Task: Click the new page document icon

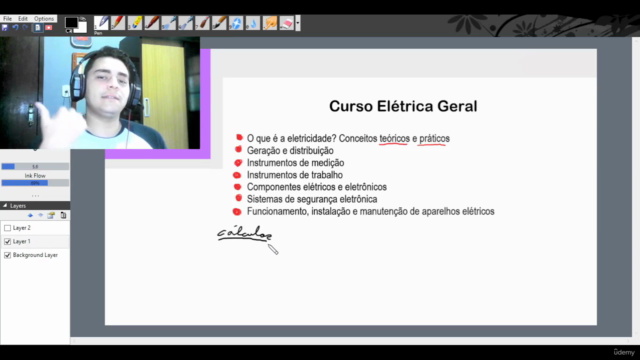Action: click(38, 28)
